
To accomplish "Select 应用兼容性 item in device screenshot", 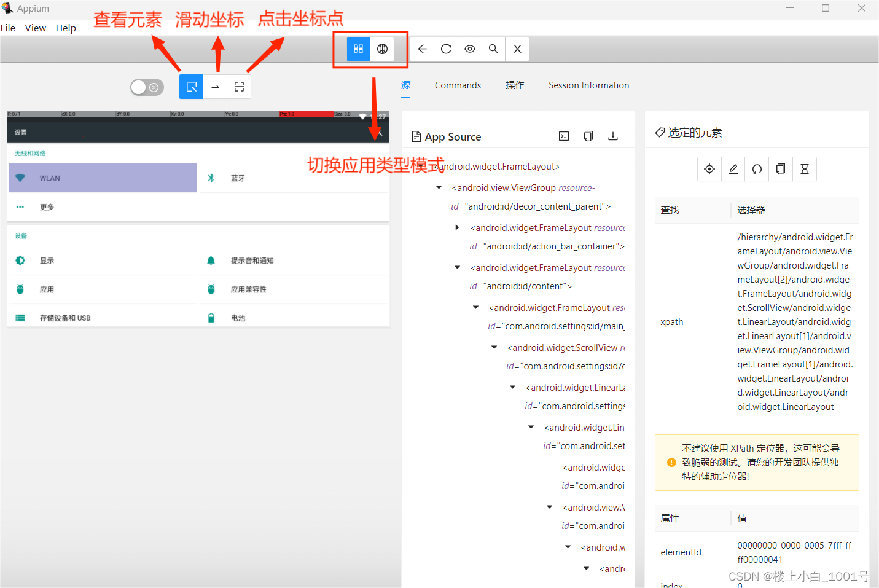I will tap(294, 289).
